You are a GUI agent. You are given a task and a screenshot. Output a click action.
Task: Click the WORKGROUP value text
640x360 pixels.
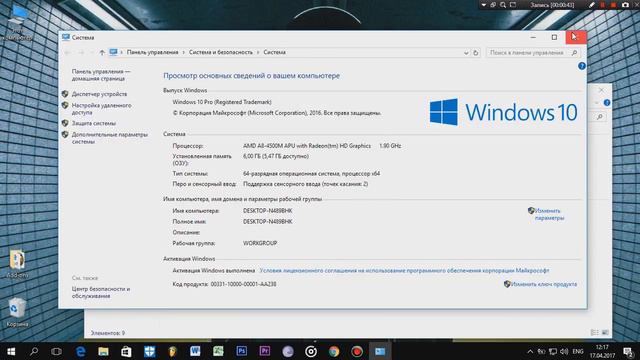(260, 243)
